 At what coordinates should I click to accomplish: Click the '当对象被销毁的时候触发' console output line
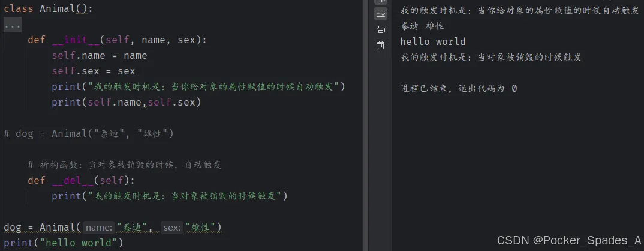[490, 57]
